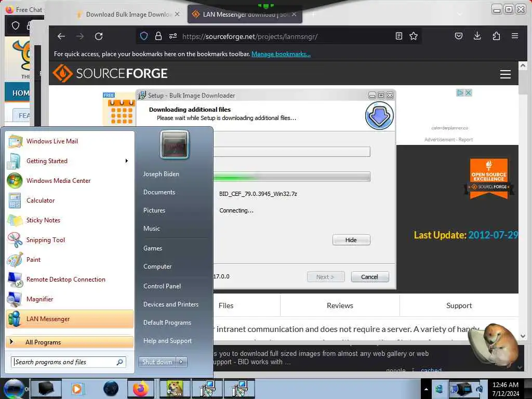The height and width of the screenshot is (399, 532).
Task: Close the LAN Messenger download tab
Action: (x=294, y=14)
